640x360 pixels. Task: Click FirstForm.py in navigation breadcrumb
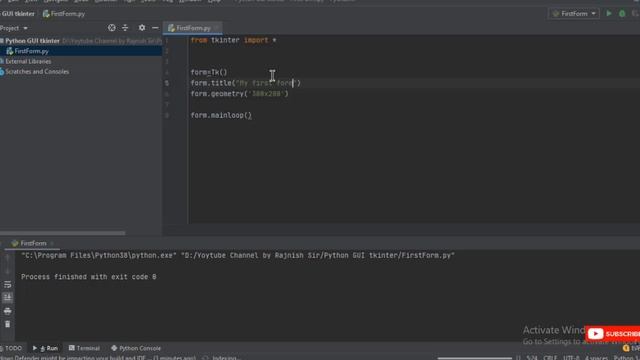[64, 13]
